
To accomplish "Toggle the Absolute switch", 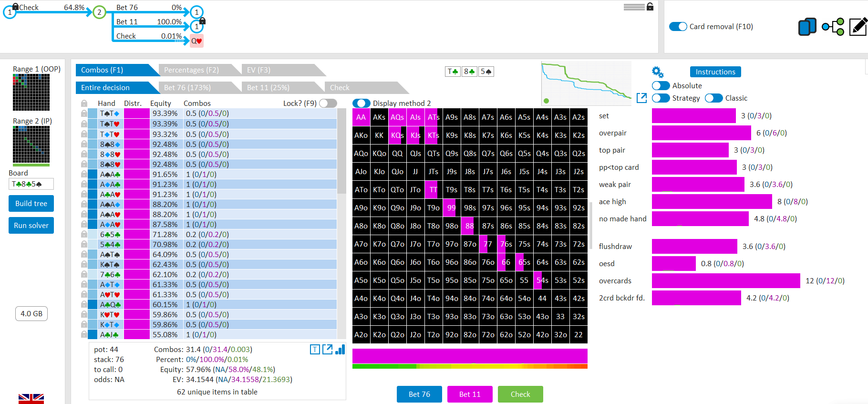I will tap(661, 86).
